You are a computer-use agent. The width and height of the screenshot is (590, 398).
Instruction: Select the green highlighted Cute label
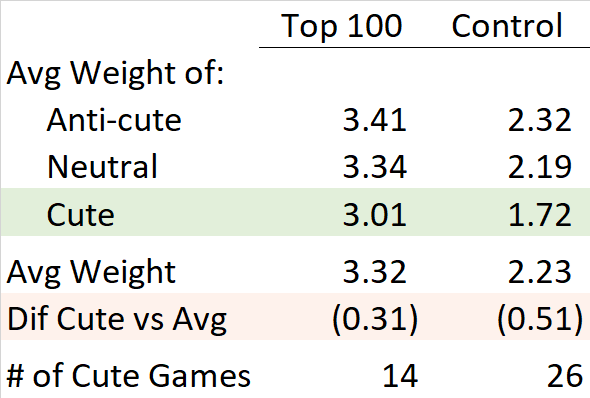click(x=81, y=215)
